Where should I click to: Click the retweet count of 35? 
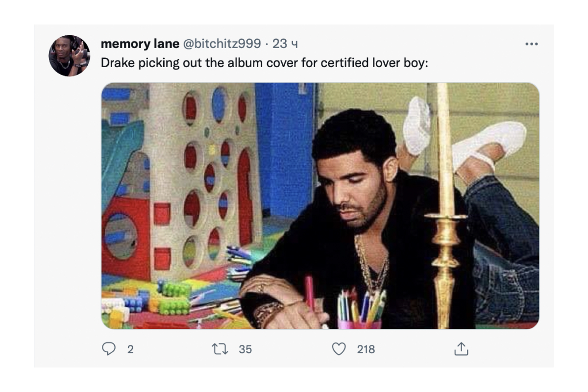pos(245,349)
